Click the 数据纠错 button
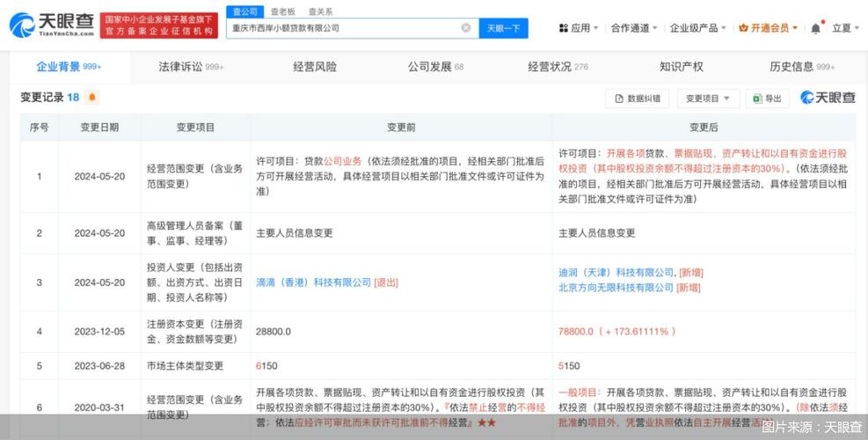 (x=638, y=99)
